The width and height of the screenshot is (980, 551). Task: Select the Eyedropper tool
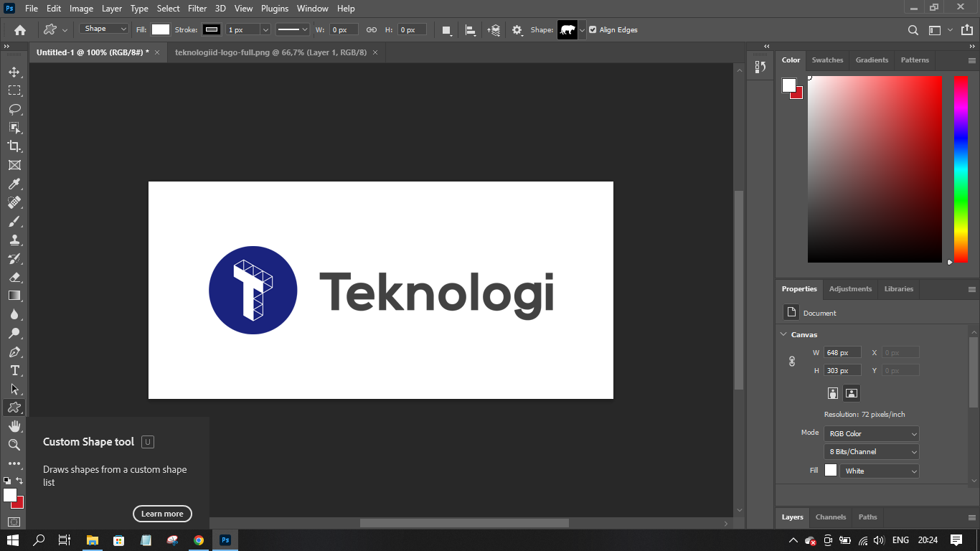click(14, 184)
